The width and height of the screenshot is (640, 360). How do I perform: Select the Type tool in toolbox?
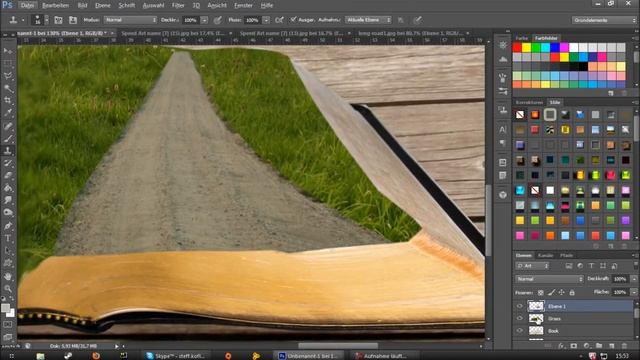point(8,238)
